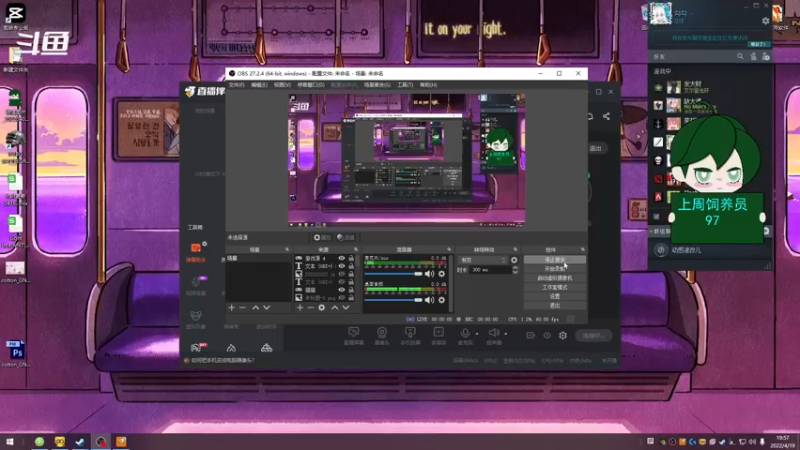Click Start Virtual Camera in the Controls panel
Screen dimensions: 800x450
click(555, 278)
